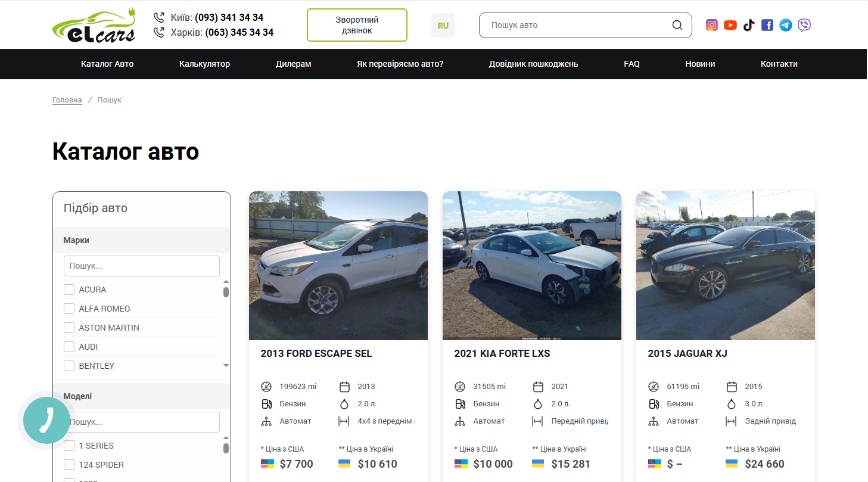Open the Viber social icon
This screenshot has height=482, width=868.
pyautogui.click(x=804, y=25)
